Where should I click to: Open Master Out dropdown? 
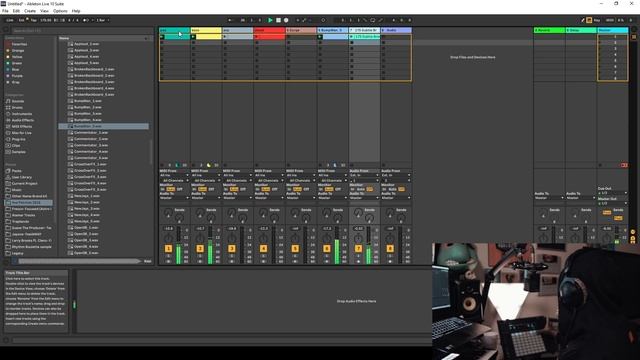[612, 203]
